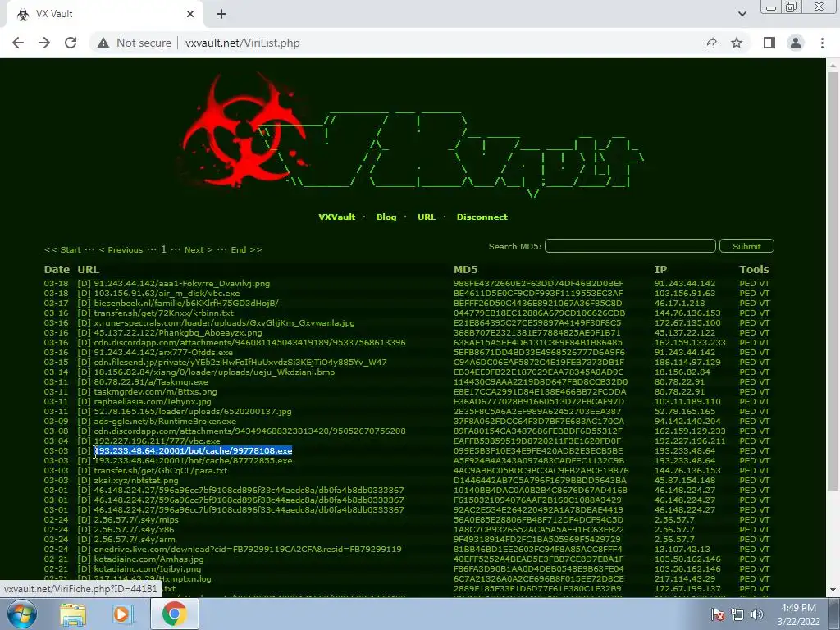
Task: Open 192.227.196.211/777/vbc.exe entry
Action: point(157,441)
